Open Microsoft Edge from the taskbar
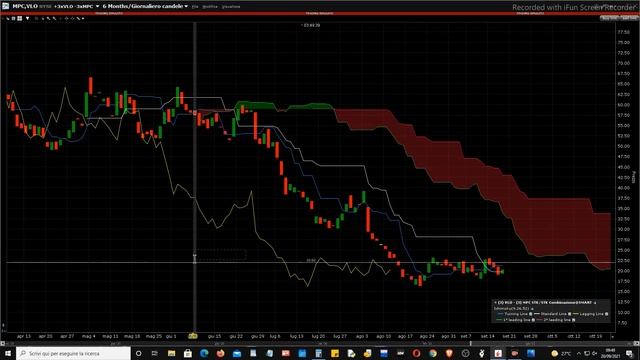Viewport: 640px width, 360px height. (x=204, y=353)
